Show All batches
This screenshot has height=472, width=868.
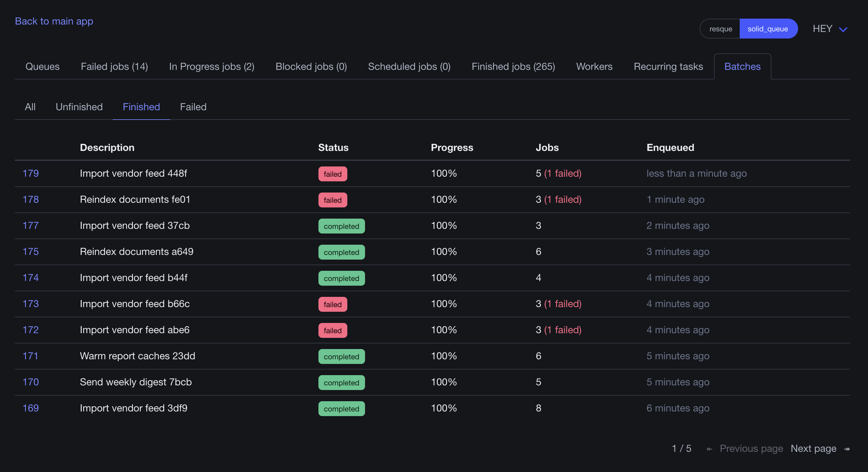click(x=30, y=107)
